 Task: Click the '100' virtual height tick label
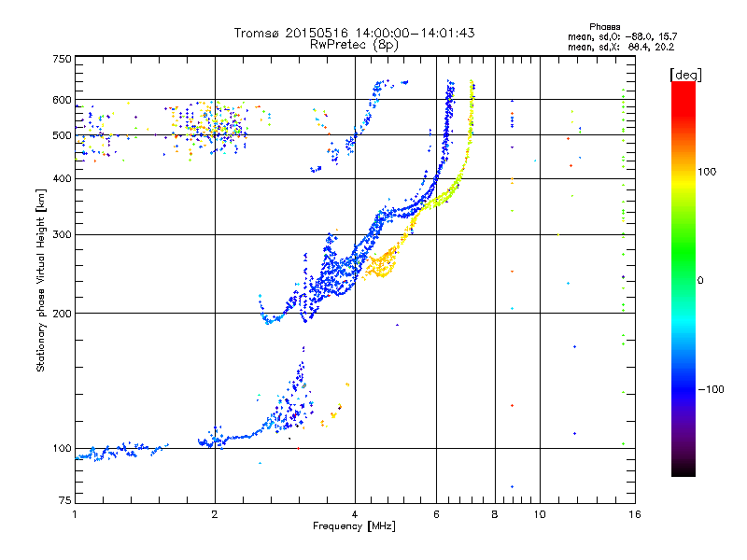pyautogui.click(x=62, y=449)
